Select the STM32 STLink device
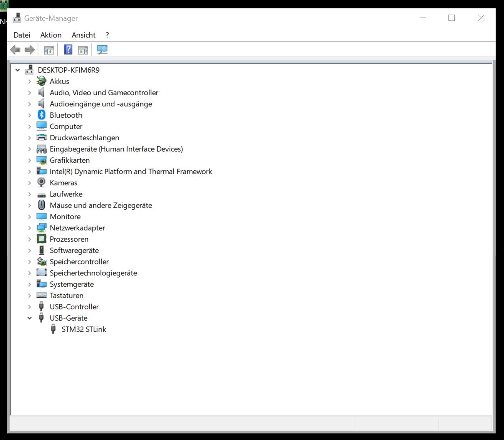The width and height of the screenshot is (504, 440). [x=84, y=329]
